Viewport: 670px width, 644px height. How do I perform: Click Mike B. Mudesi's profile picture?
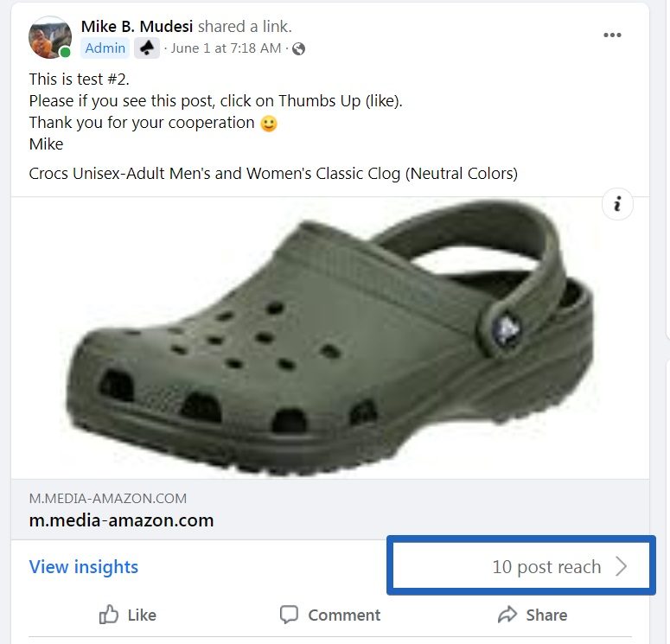pyautogui.click(x=50, y=37)
